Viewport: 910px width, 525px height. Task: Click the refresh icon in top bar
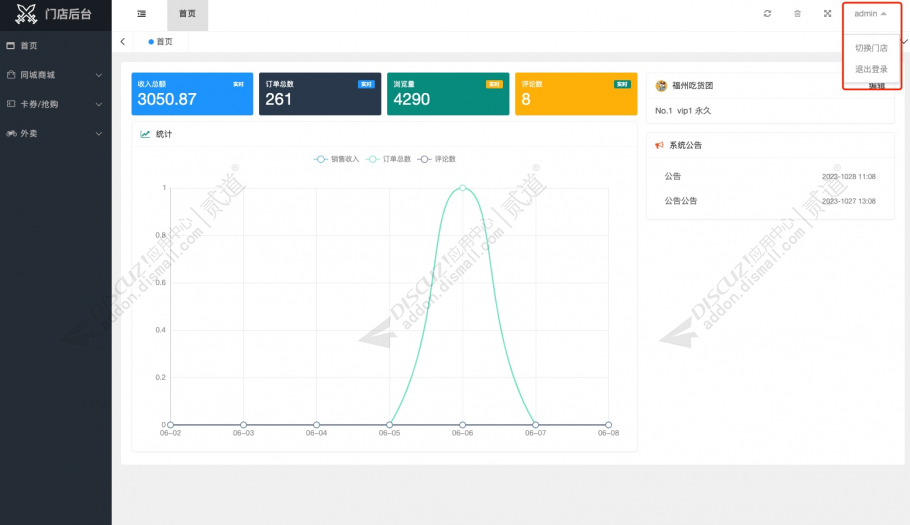tap(767, 14)
